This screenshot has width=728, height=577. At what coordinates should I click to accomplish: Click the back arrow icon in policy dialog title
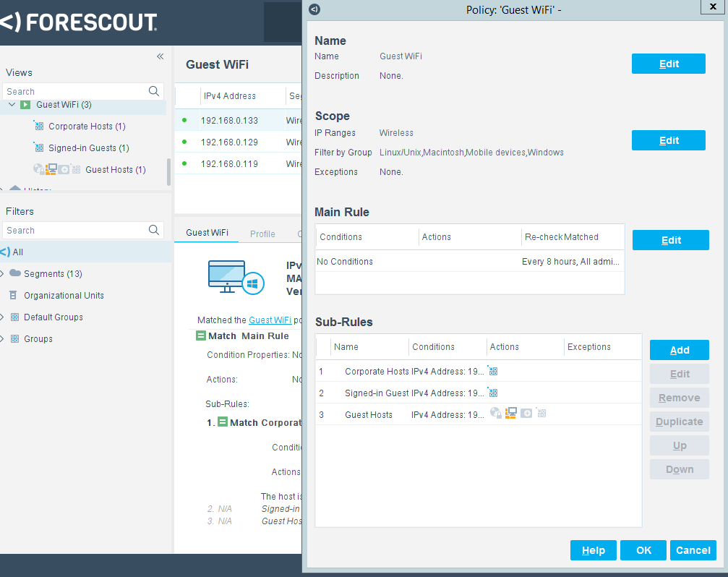pyautogui.click(x=314, y=9)
